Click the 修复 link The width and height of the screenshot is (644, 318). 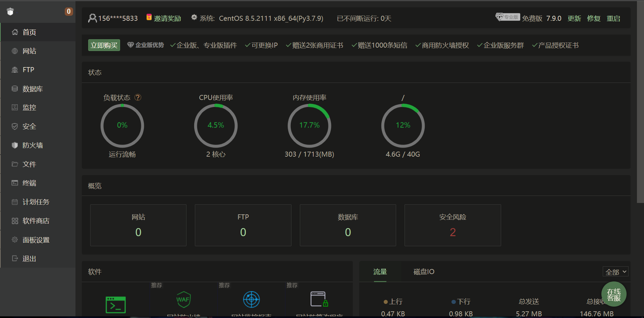coord(594,18)
